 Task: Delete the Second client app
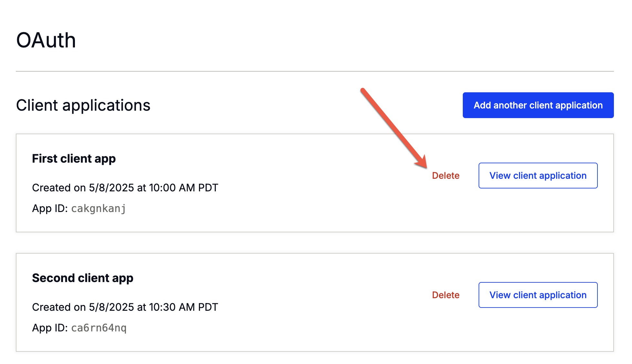pos(446,295)
